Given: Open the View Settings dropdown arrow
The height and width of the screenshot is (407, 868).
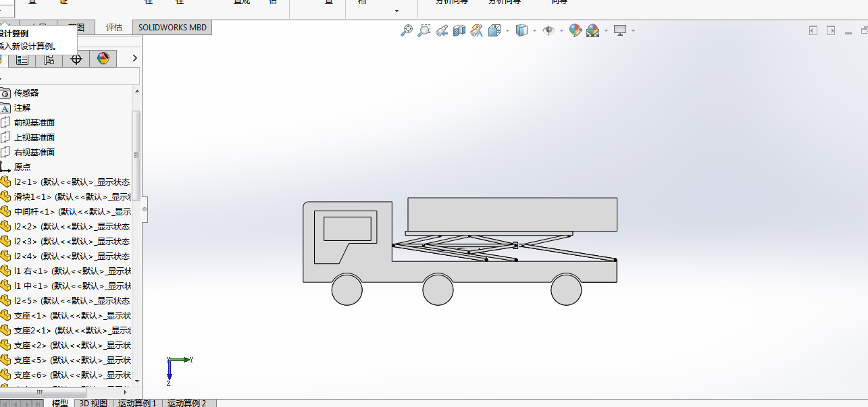Looking at the screenshot, I should point(633,30).
